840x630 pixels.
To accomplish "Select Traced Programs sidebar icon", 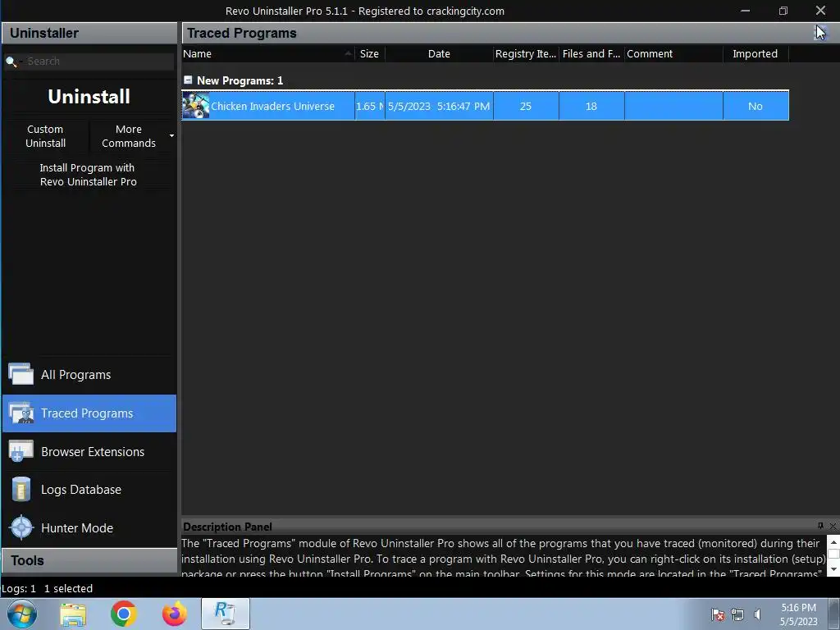I will 21,413.
